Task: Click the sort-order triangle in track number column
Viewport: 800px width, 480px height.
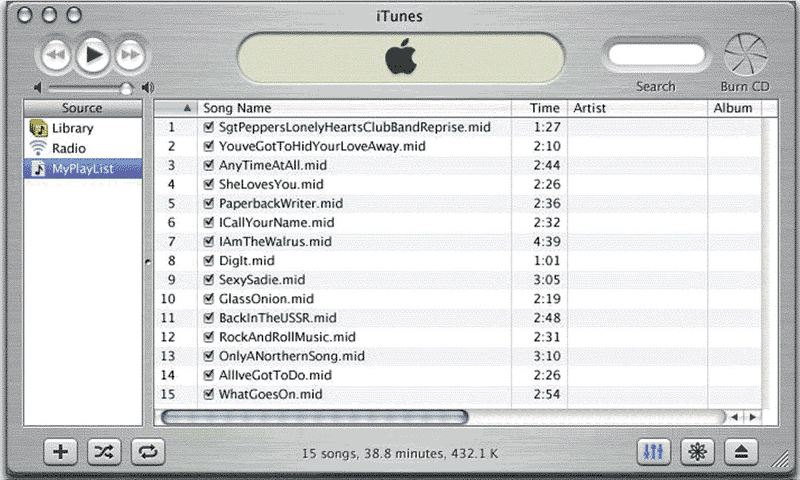Action: (187, 108)
